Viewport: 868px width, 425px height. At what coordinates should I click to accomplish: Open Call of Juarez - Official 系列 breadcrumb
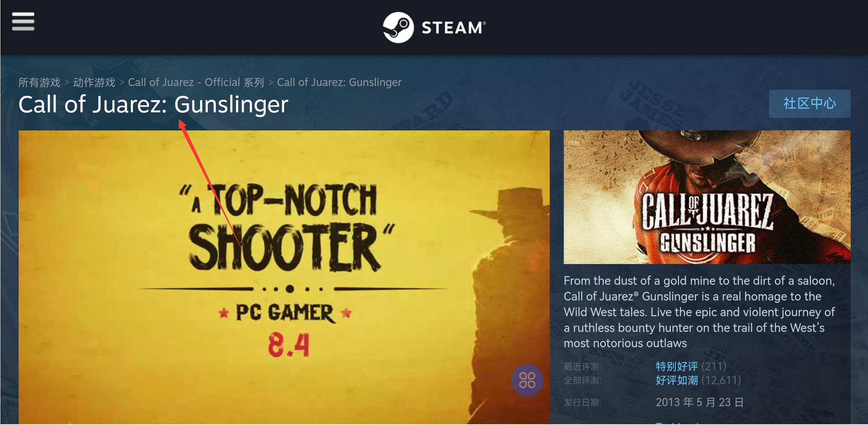pos(196,82)
